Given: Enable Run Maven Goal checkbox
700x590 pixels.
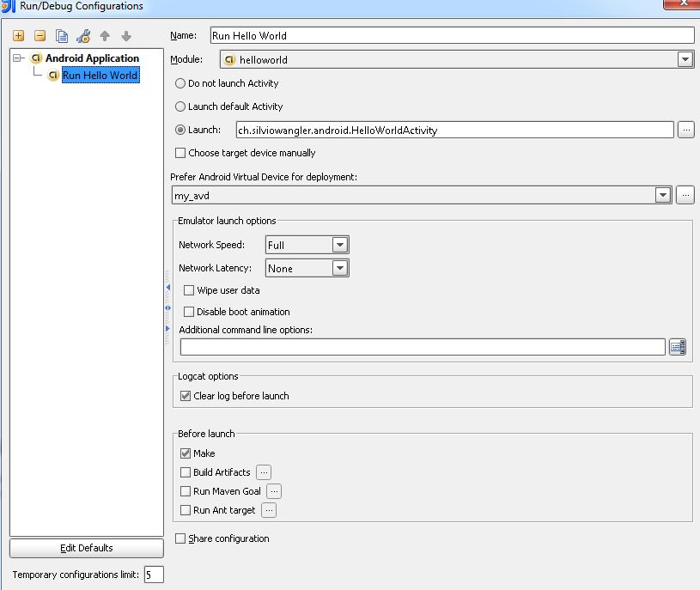Looking at the screenshot, I should tap(186, 491).
